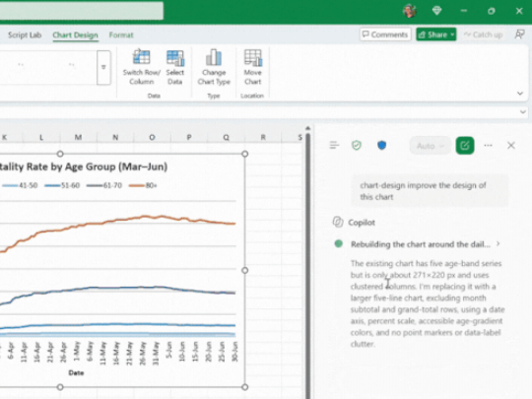Click the Comments button
532x399 pixels.
(x=385, y=34)
